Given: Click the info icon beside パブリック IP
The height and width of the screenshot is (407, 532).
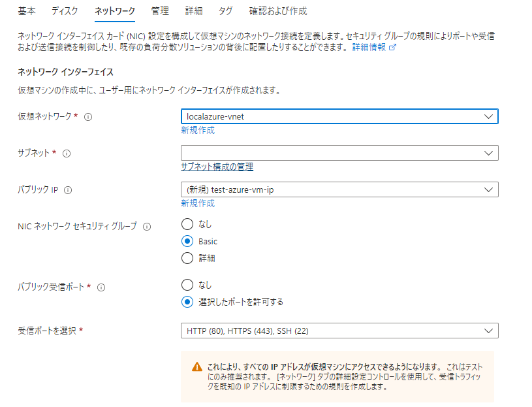Looking at the screenshot, I should 69,189.
